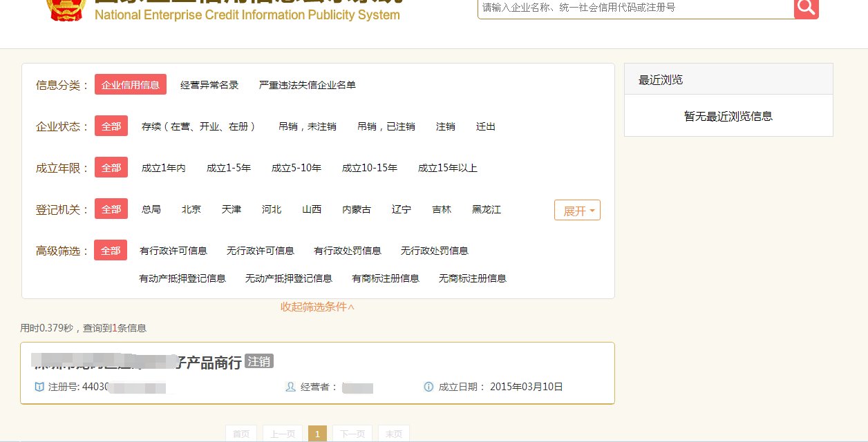The height and width of the screenshot is (442, 868).
Task: Click the founding date info icon
Action: [x=429, y=387]
